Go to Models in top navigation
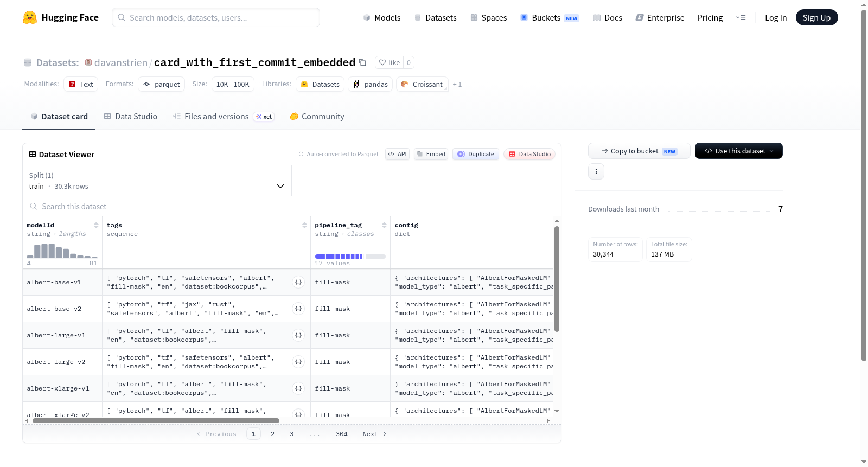This screenshot has height=467, width=868. (x=381, y=17)
